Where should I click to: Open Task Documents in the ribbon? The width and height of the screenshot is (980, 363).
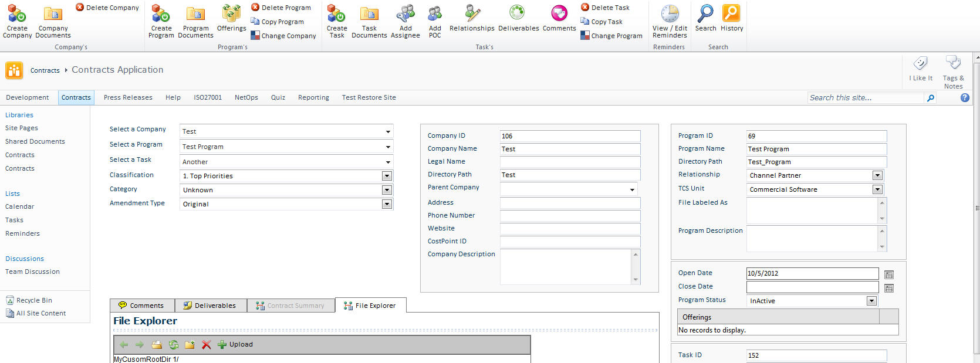pyautogui.click(x=369, y=21)
